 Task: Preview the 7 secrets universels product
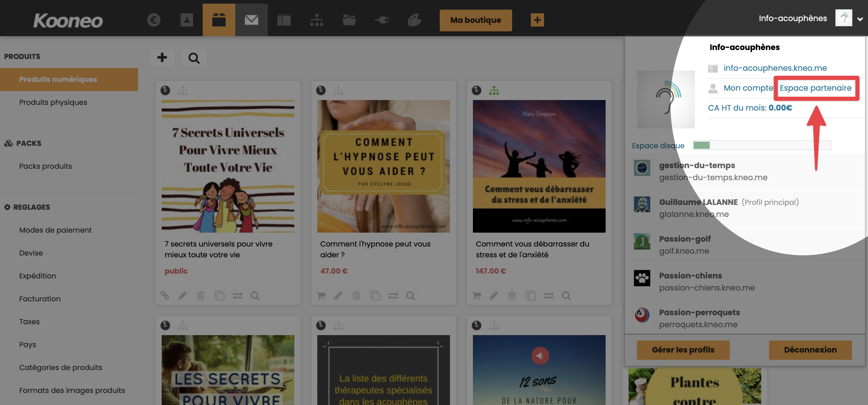(255, 296)
